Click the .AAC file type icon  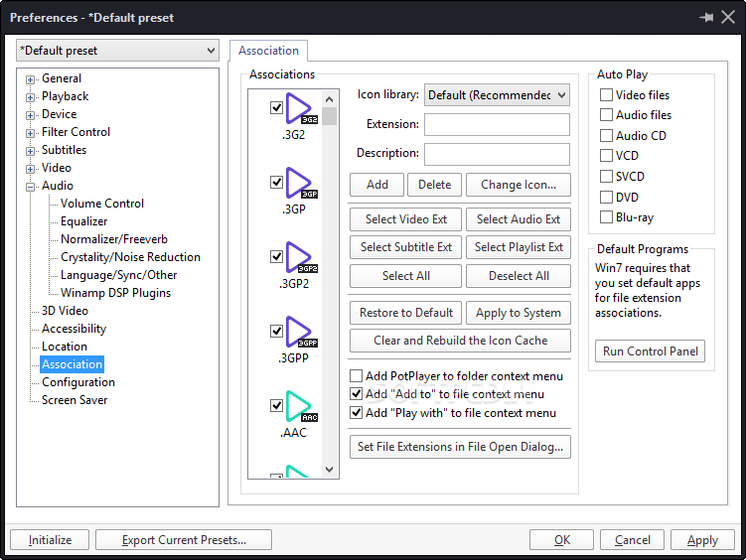(301, 406)
